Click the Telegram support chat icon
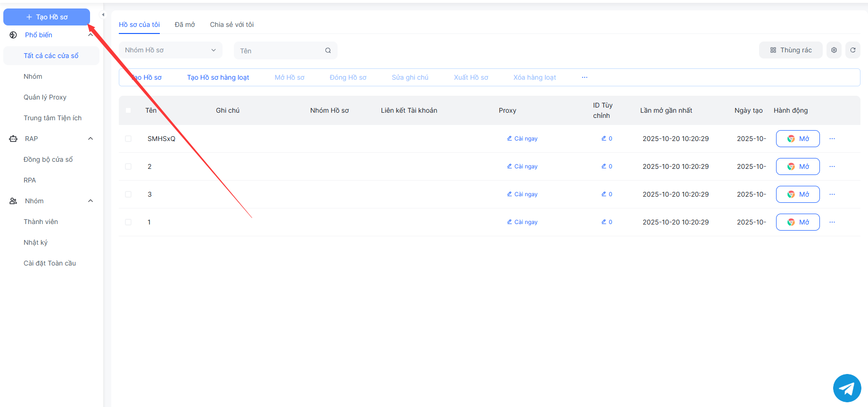 click(x=847, y=388)
